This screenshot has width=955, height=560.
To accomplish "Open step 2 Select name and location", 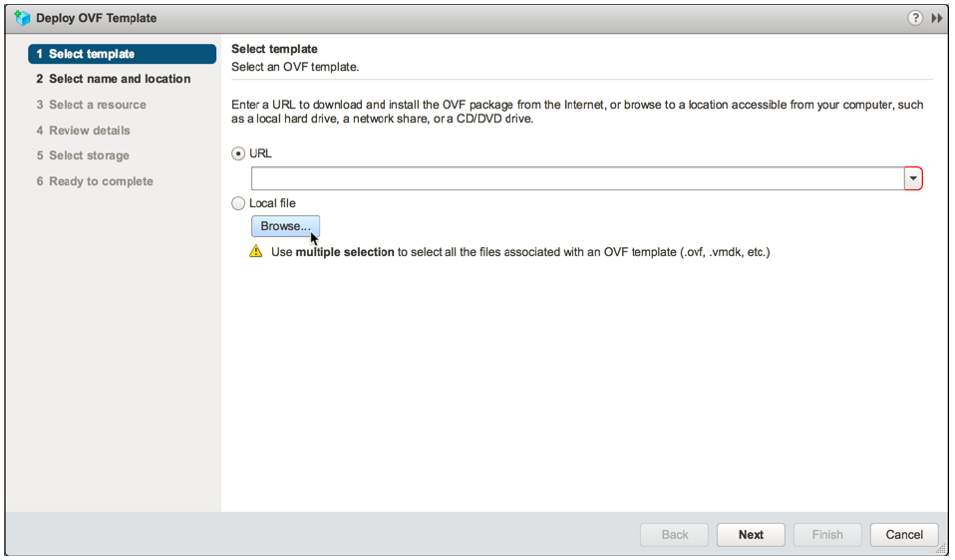I will 119,79.
